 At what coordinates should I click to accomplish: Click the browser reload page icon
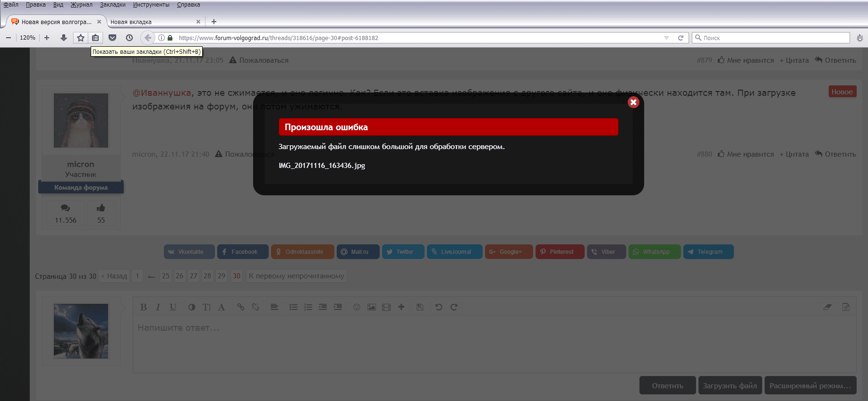point(681,38)
